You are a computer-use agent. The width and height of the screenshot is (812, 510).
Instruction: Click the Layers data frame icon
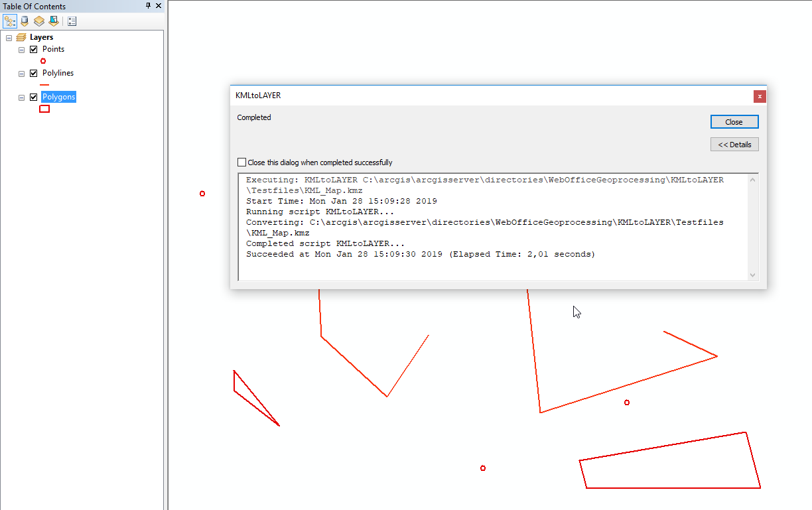pyautogui.click(x=21, y=38)
